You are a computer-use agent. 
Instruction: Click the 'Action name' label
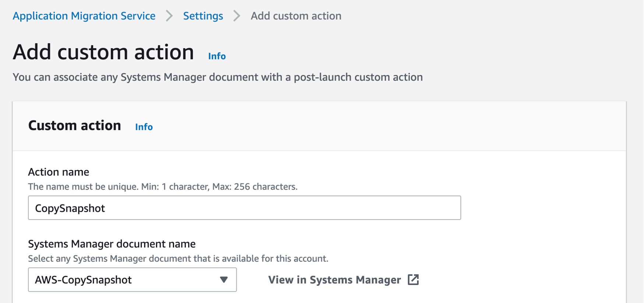[x=59, y=172]
